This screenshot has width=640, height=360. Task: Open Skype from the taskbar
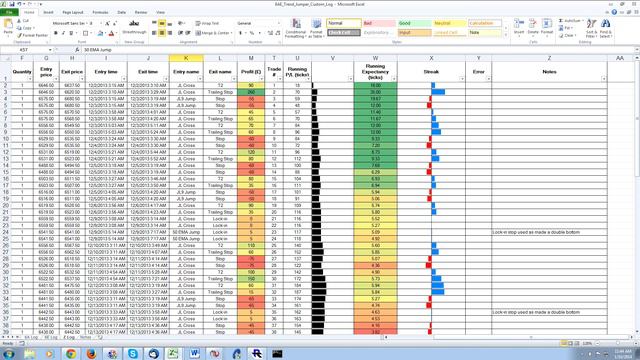point(133,354)
